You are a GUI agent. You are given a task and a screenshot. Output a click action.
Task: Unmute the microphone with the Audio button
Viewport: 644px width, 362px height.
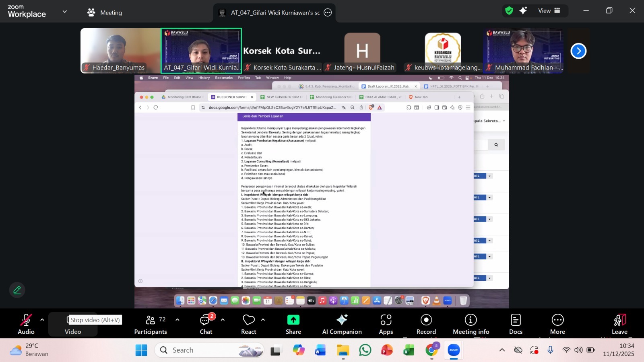click(26, 324)
